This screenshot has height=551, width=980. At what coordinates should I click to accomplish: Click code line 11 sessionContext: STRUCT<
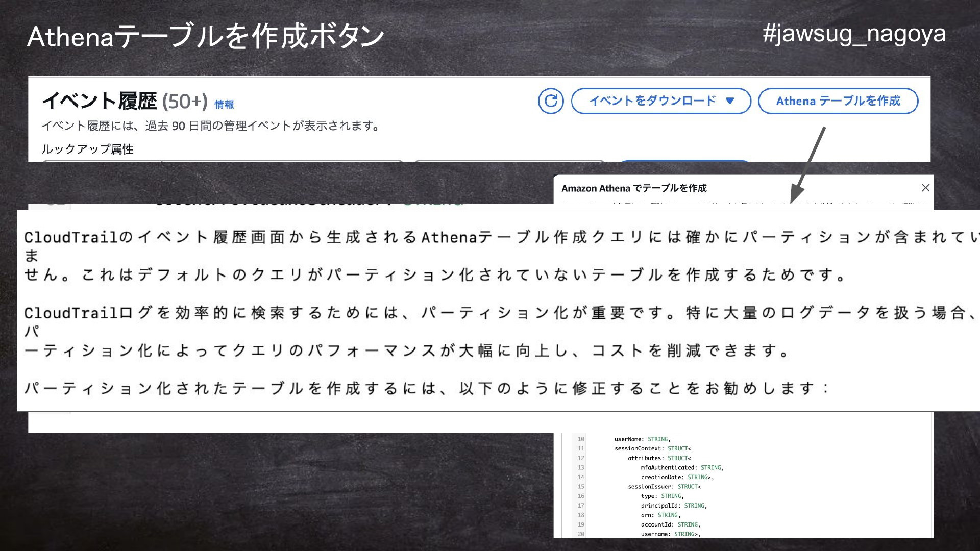652,449
